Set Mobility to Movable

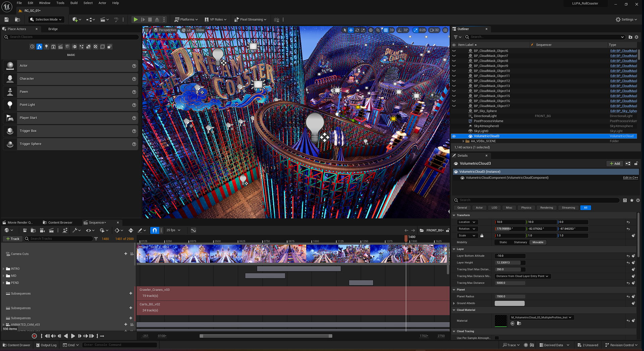[x=538, y=242]
